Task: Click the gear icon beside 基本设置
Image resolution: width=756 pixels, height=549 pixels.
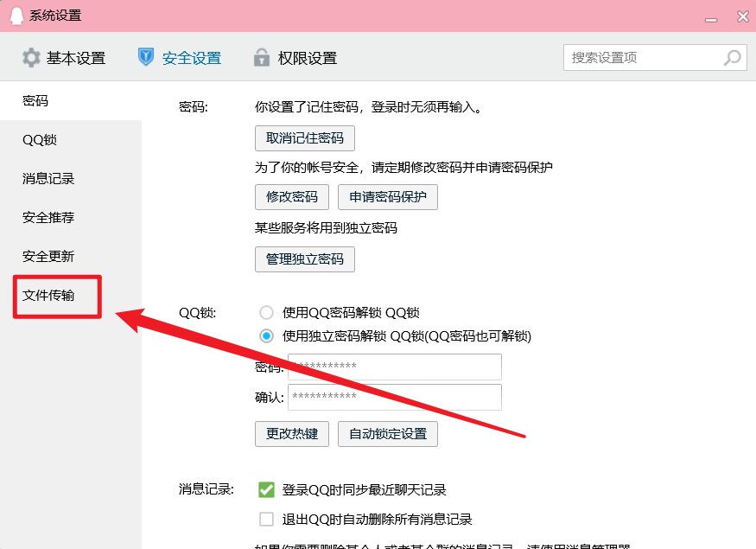Action: 31,58
